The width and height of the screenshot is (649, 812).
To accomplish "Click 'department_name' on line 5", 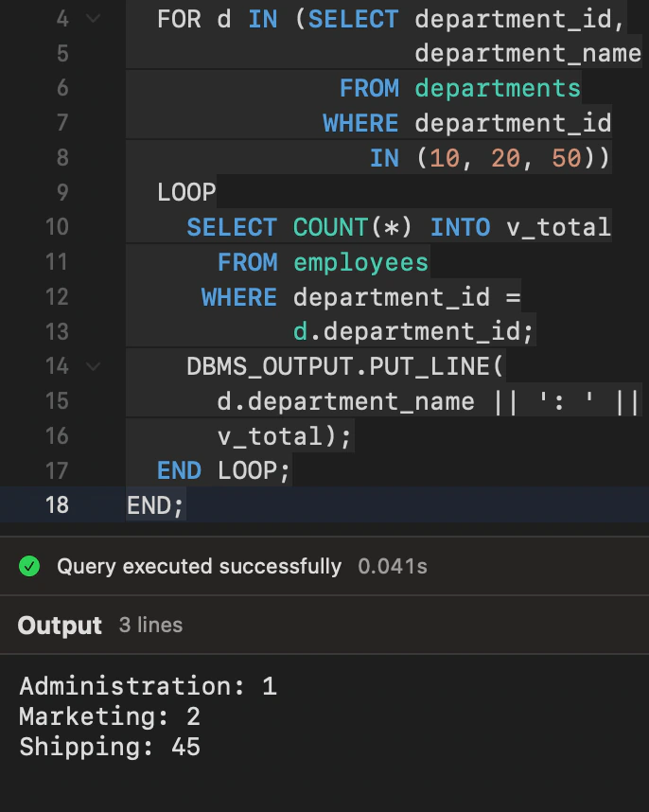I will click(529, 54).
